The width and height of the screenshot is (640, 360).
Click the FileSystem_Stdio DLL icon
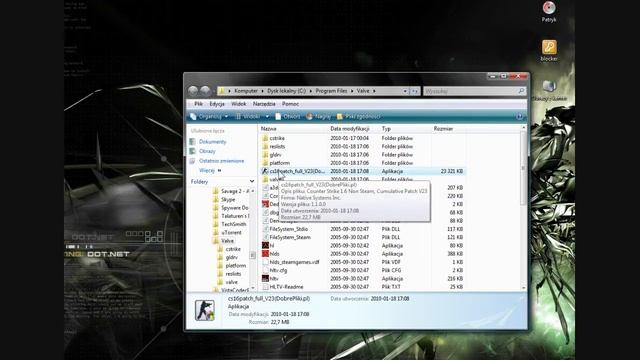click(265, 229)
